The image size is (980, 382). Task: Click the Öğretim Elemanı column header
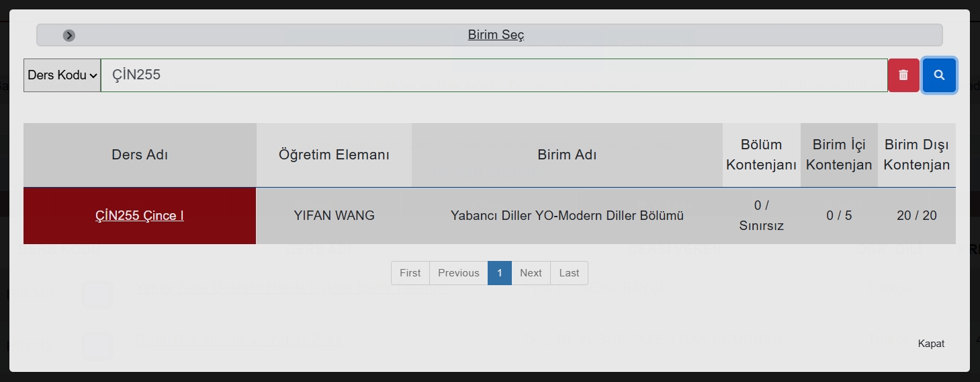(334, 155)
